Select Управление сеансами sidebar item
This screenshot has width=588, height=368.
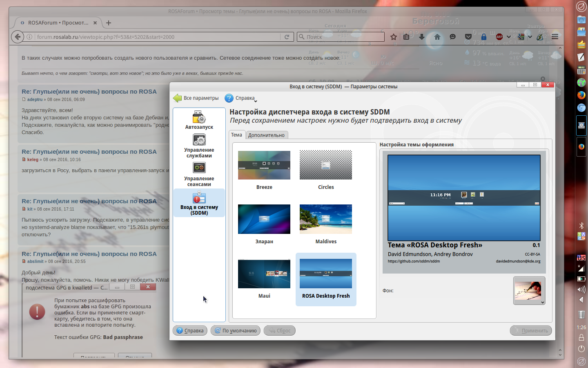(199, 174)
